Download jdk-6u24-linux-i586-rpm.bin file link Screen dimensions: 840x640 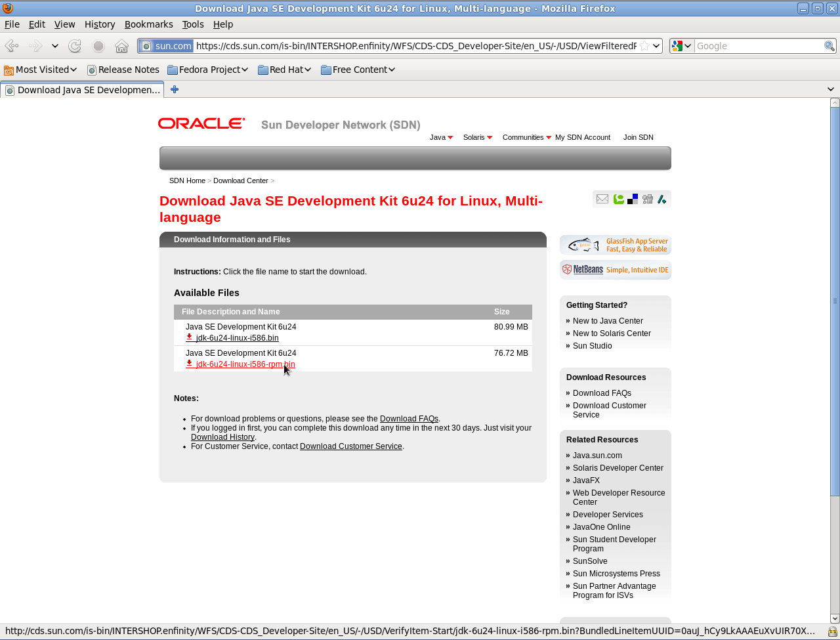click(245, 364)
